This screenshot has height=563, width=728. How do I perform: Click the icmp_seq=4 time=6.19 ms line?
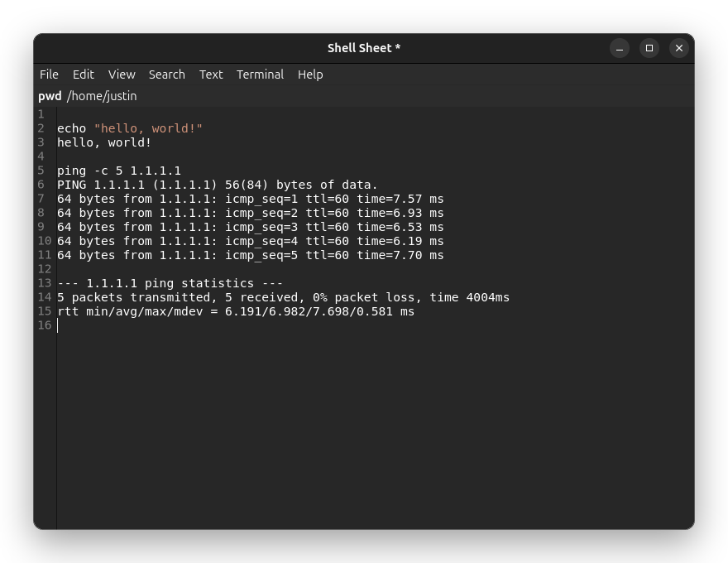[250, 241]
